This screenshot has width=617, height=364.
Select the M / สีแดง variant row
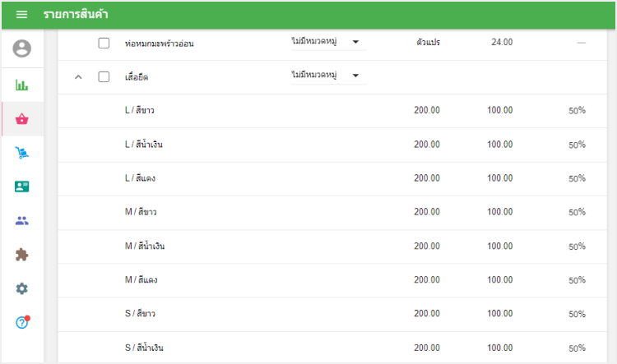point(141,280)
